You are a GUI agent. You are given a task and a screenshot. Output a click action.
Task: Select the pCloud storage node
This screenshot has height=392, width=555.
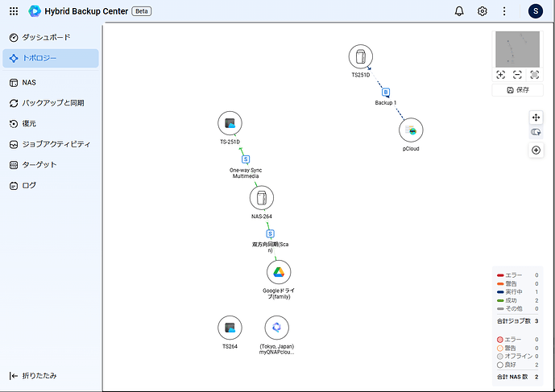[x=411, y=130]
